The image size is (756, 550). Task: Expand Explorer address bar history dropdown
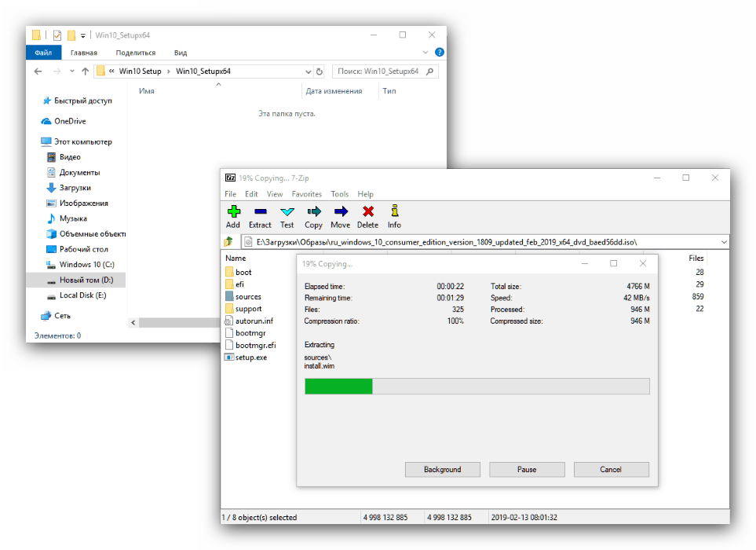[308, 71]
